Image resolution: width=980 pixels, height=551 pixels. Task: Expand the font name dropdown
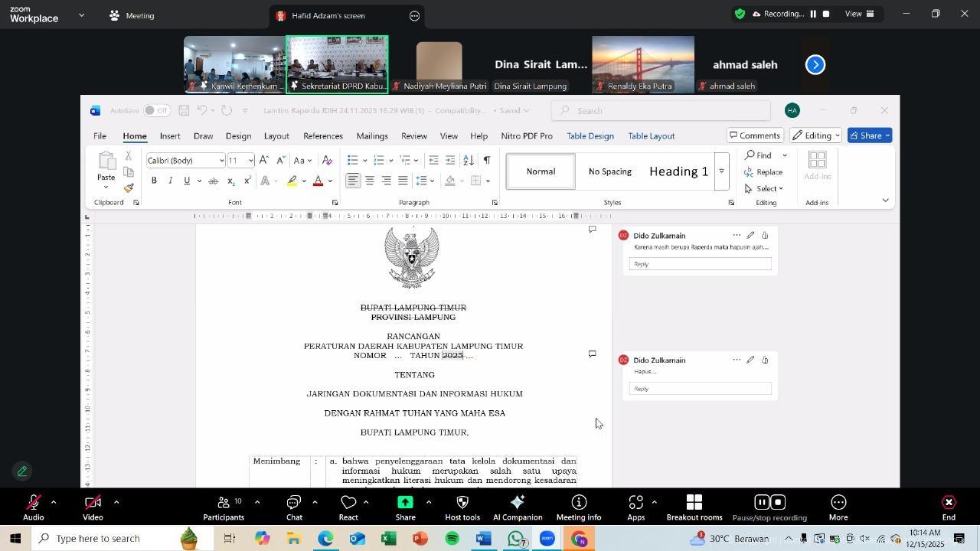coord(221,161)
